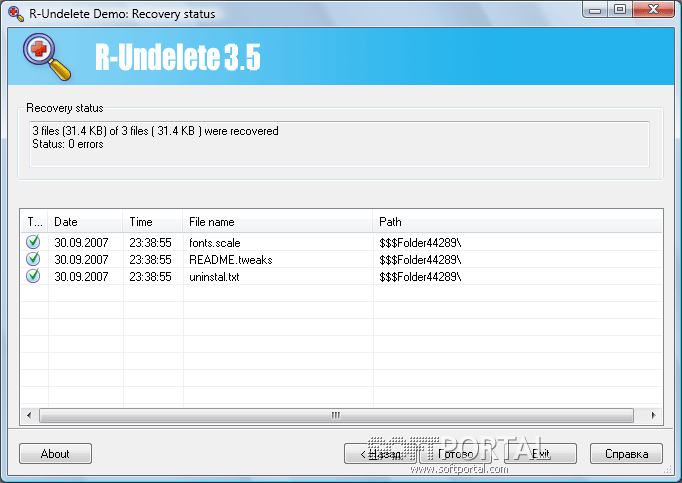Finish with the Готово button
The height and width of the screenshot is (483, 682).
coord(455,453)
